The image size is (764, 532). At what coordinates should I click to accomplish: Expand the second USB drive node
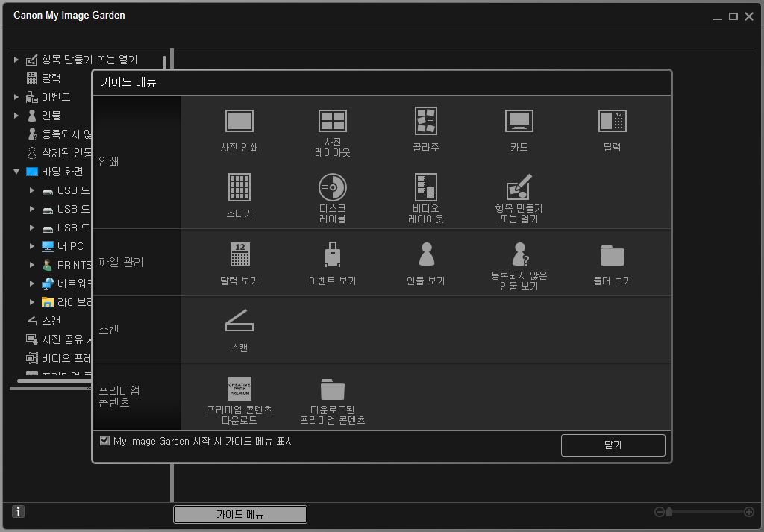tap(31, 209)
